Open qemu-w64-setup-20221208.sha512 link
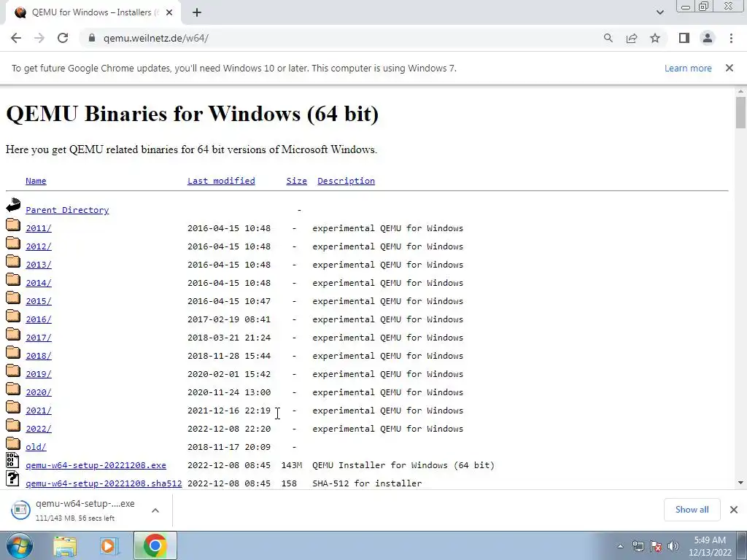 pos(104,483)
